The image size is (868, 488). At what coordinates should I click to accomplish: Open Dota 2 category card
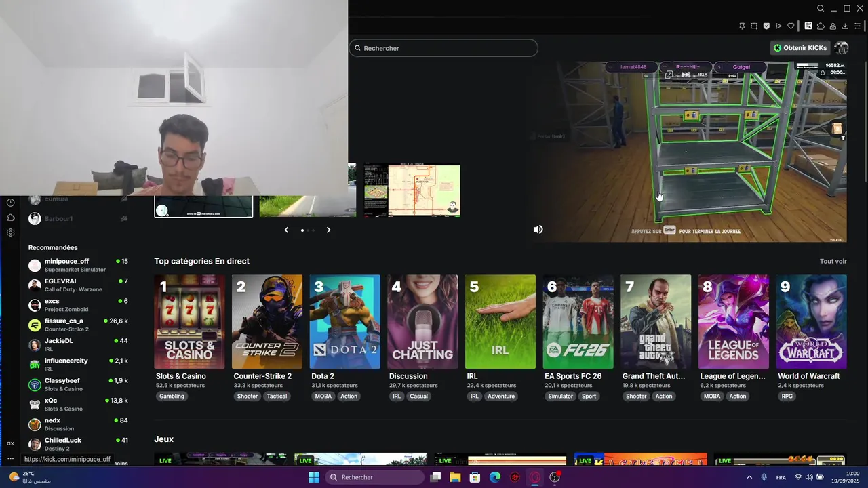345,322
